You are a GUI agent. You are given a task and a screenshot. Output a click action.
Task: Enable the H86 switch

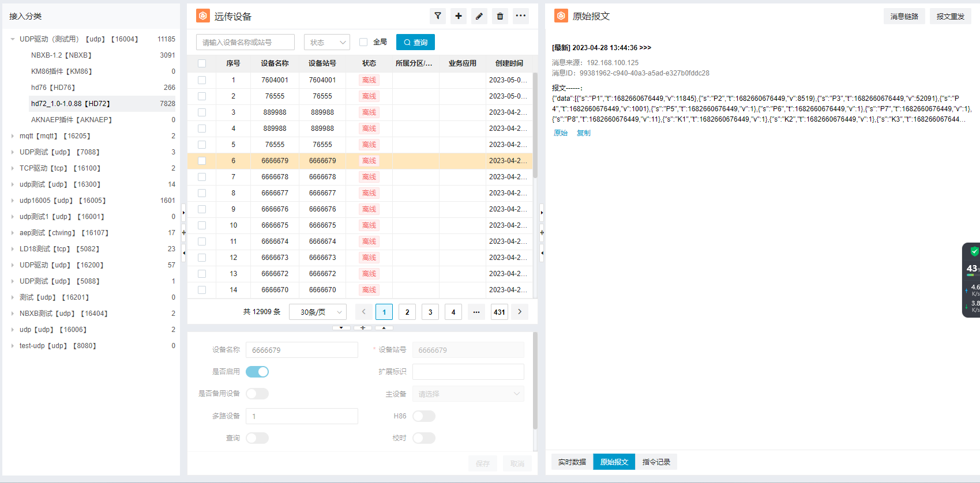coord(424,416)
